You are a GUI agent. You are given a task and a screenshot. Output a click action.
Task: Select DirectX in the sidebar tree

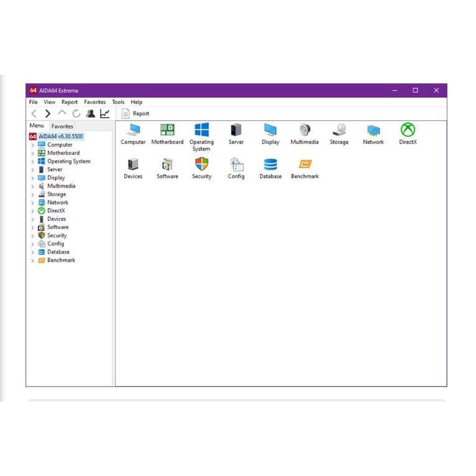(x=56, y=211)
